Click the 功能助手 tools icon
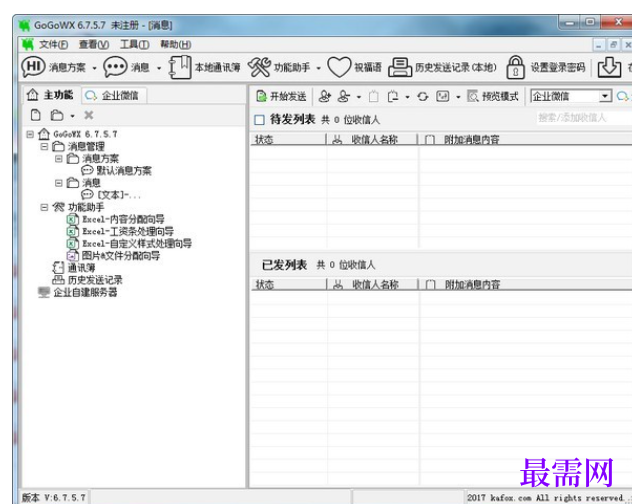632x504 pixels. click(259, 67)
